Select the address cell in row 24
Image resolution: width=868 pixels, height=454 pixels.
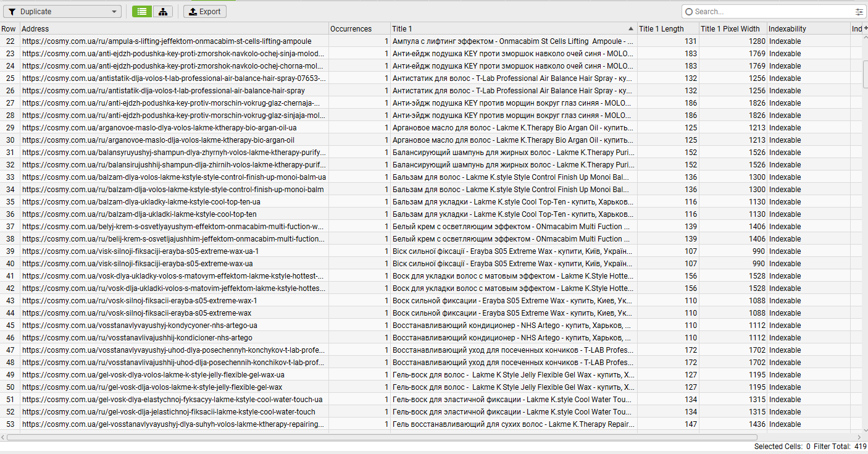coord(174,66)
